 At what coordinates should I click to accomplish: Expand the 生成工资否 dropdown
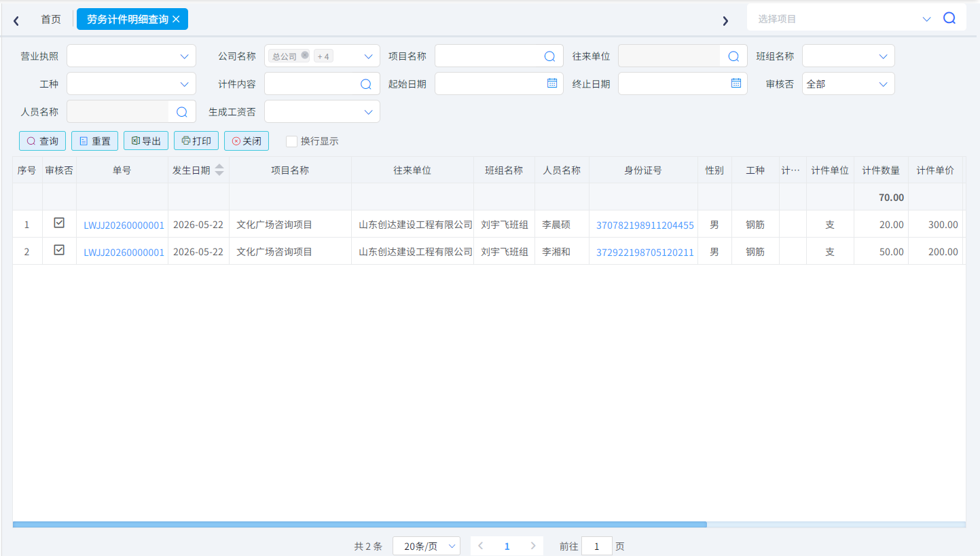pos(322,112)
